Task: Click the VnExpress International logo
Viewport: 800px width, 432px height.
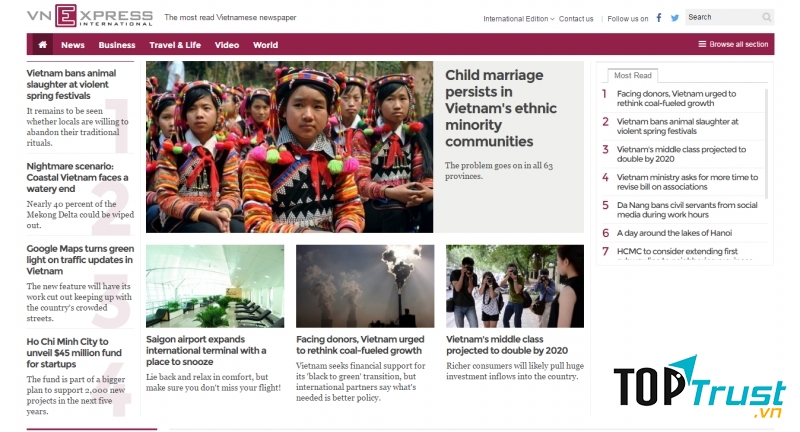Action: (x=90, y=16)
